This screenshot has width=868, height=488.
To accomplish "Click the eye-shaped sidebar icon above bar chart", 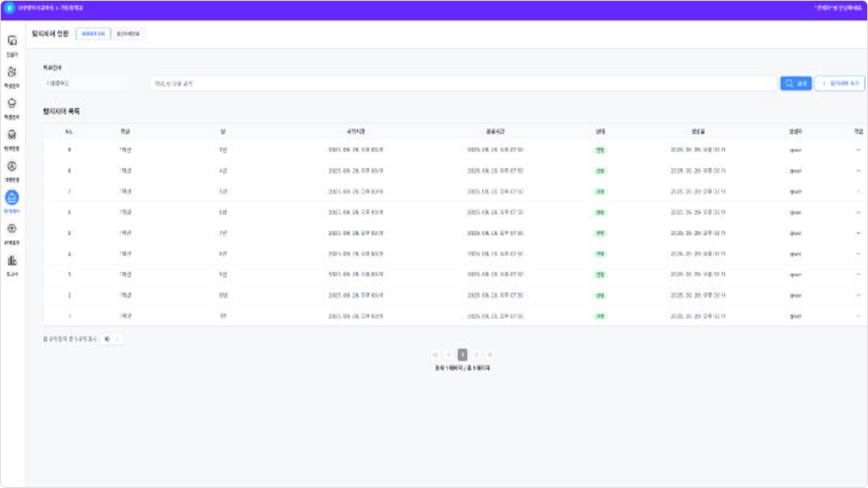I will 12,229.
